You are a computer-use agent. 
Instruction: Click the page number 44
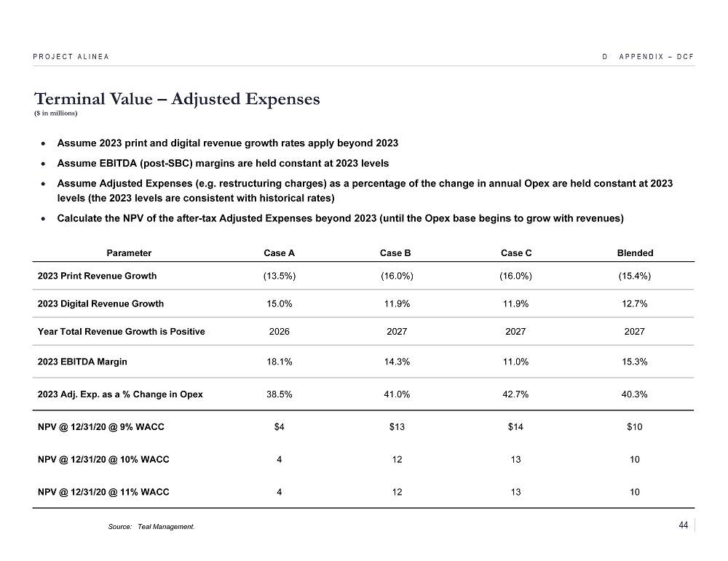(683, 525)
